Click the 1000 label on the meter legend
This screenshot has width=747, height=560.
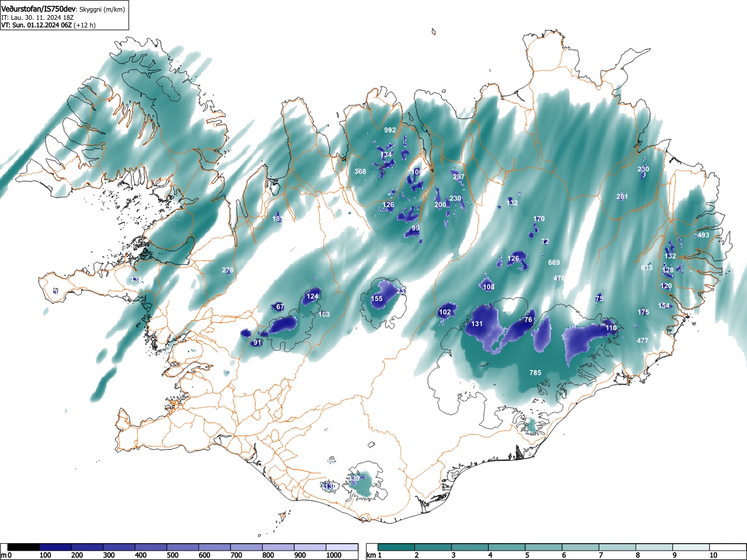point(334,555)
